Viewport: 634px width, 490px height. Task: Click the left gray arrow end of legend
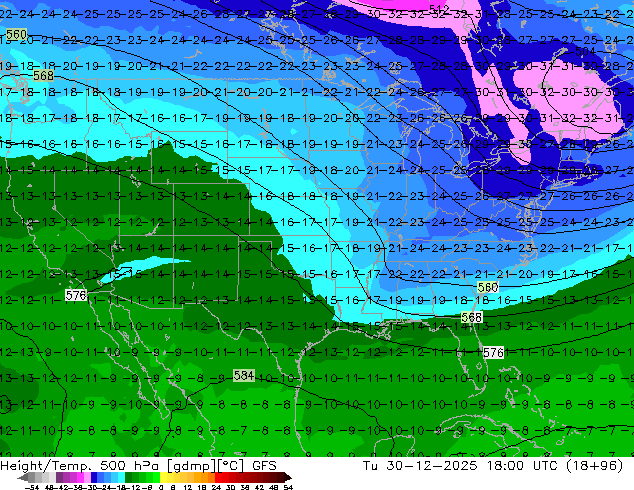[23, 477]
